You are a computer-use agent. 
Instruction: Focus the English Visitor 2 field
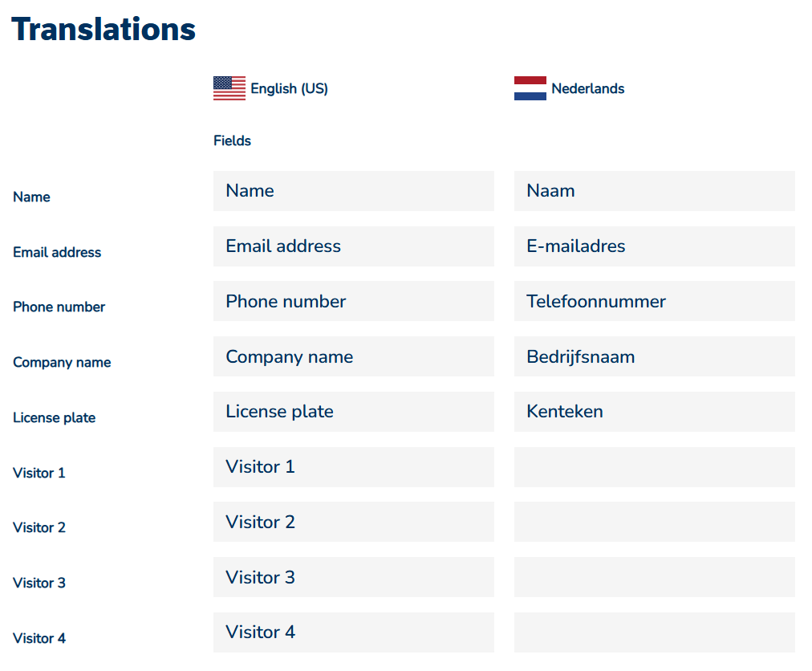point(353,523)
